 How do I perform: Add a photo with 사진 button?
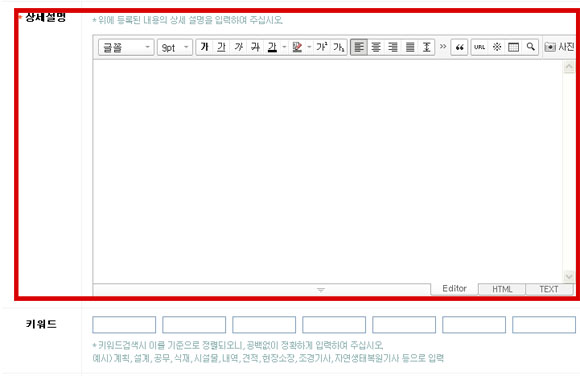tap(559, 47)
